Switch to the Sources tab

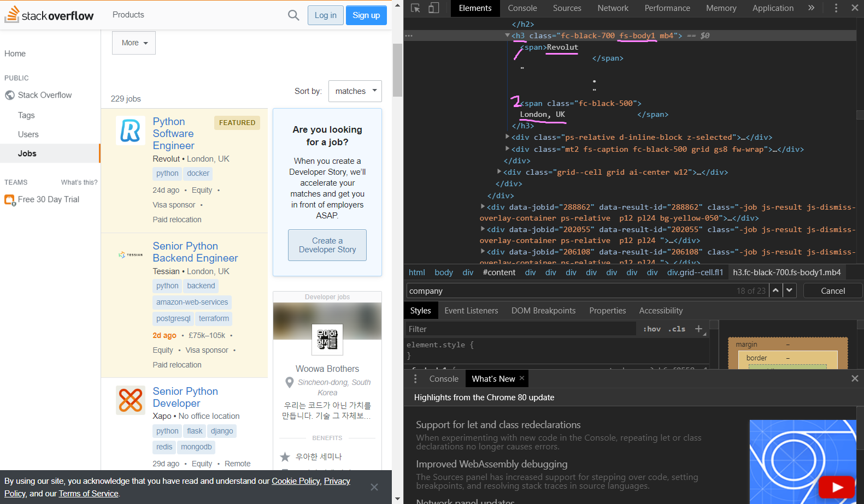(x=567, y=8)
